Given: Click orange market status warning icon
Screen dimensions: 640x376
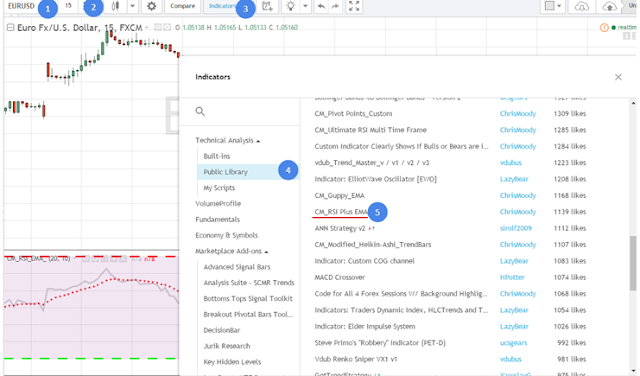Looking at the screenshot, I should [x=604, y=27].
